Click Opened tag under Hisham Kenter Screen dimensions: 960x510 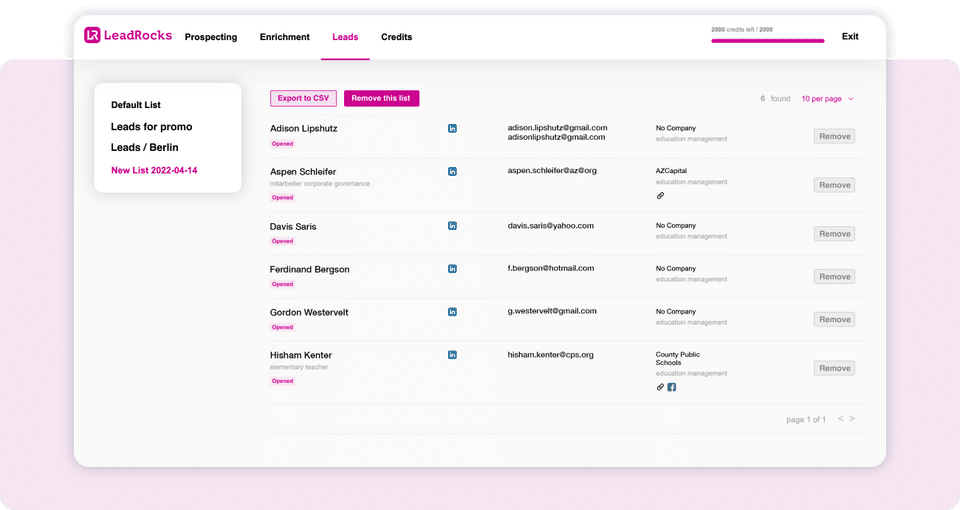tap(282, 381)
